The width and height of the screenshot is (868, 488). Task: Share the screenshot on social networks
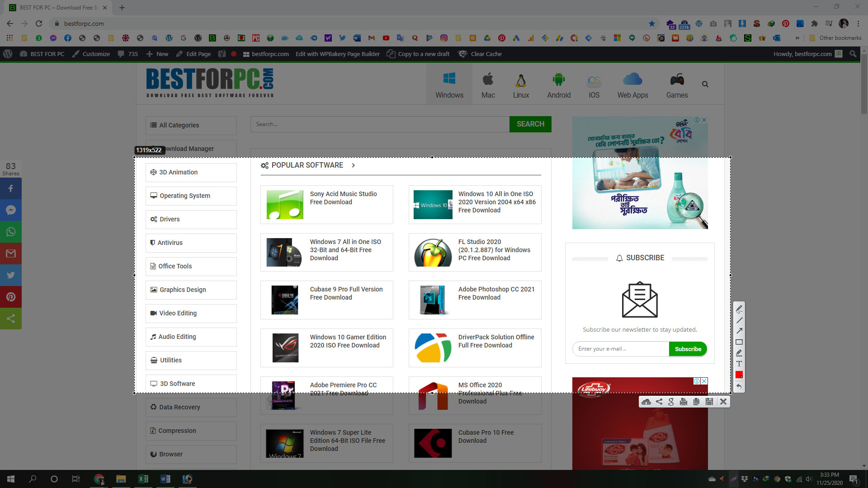point(659,402)
